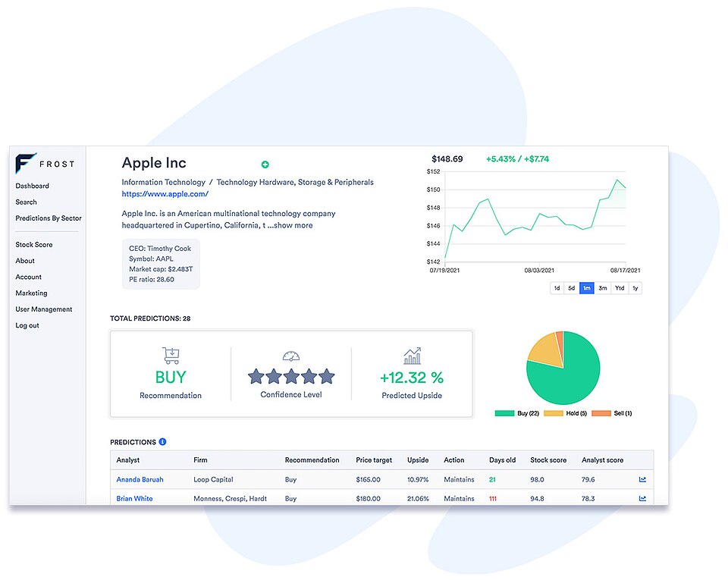Click the shopping cart Buy recommendation icon
728x580 pixels.
click(x=170, y=356)
